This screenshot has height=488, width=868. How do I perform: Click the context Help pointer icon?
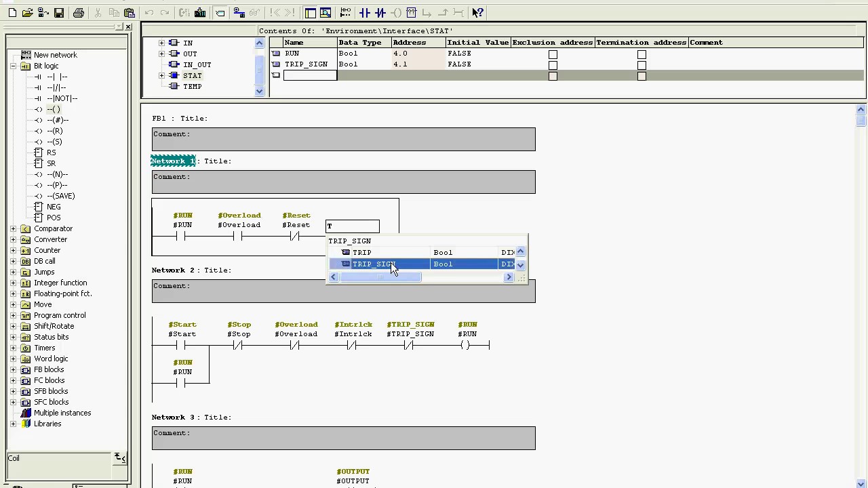tap(477, 13)
